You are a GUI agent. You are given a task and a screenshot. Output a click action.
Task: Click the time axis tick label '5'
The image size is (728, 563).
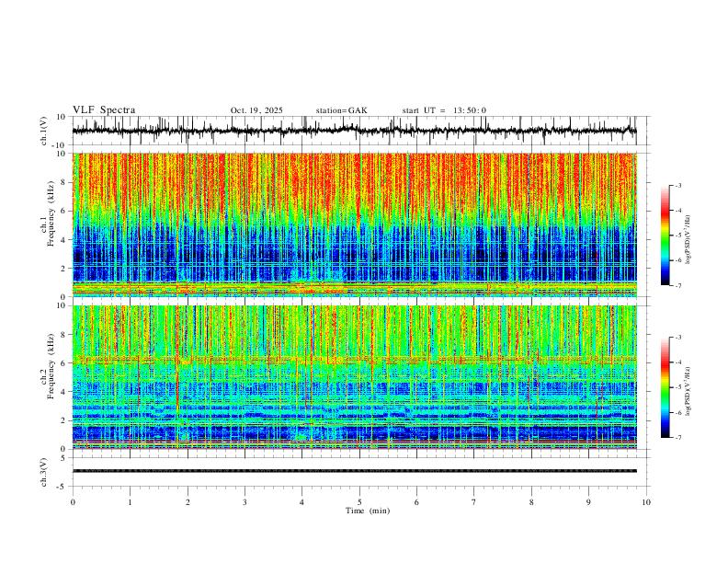pos(359,502)
